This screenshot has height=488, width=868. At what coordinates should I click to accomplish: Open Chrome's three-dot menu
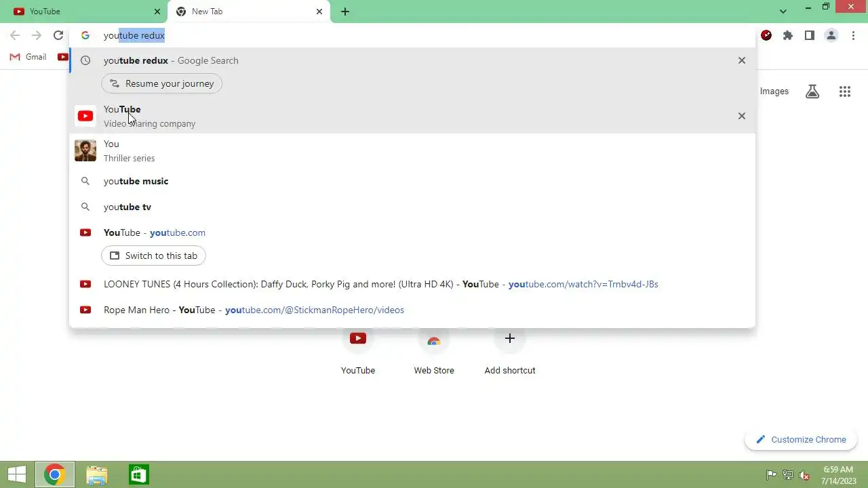[853, 35]
